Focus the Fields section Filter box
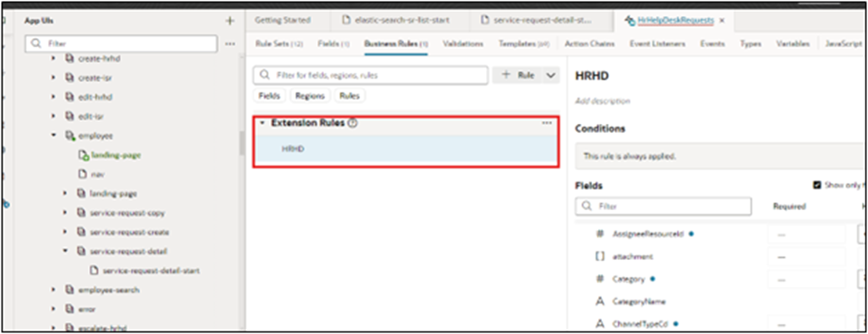The image size is (868, 334). point(663,206)
